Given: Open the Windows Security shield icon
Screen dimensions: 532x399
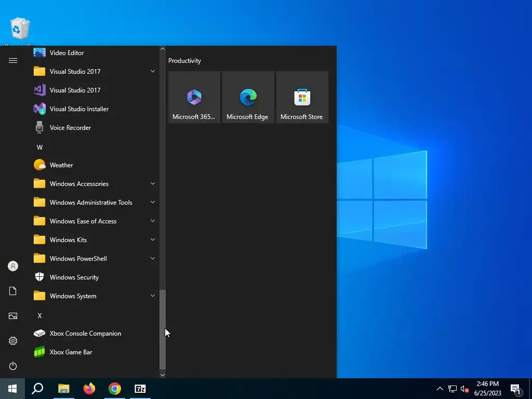Looking at the screenshot, I should [39, 277].
